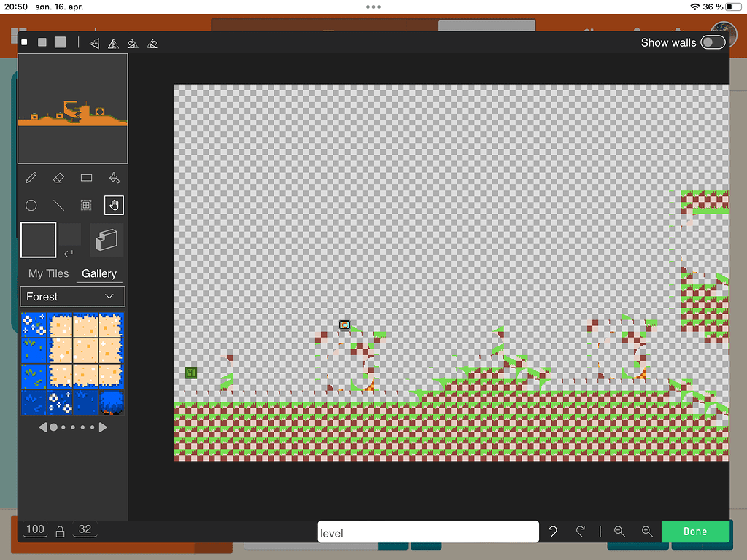The image size is (747, 560).
Task: Select the Pencil tool
Action: 31,177
